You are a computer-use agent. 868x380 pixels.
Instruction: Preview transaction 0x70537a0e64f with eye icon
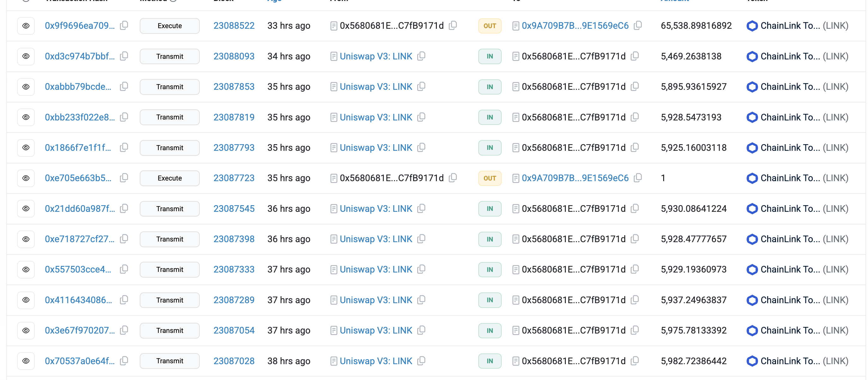click(x=26, y=361)
